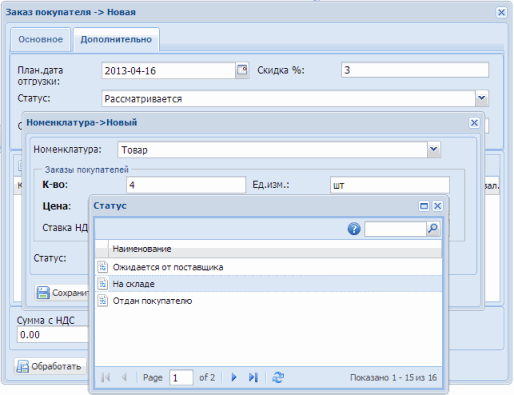Switch to the Дополнительно tab
Image resolution: width=514 pixels, height=395 pixels.
(116, 39)
